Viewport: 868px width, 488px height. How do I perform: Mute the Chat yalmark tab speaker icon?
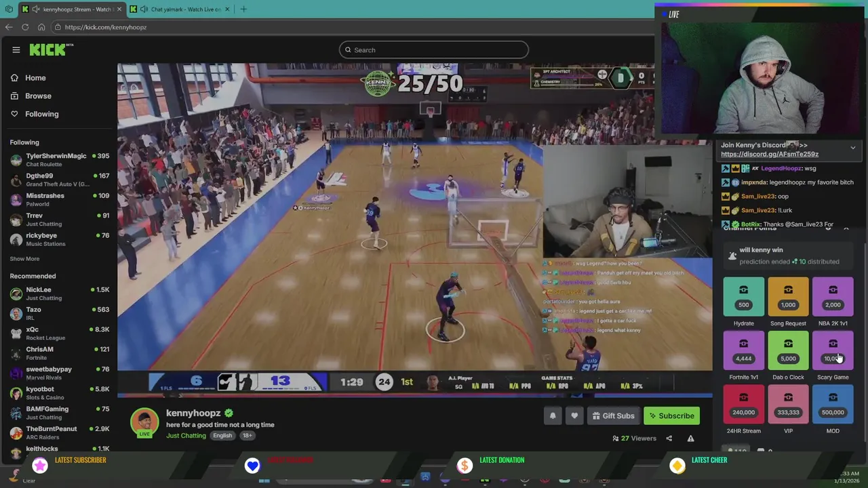click(144, 9)
